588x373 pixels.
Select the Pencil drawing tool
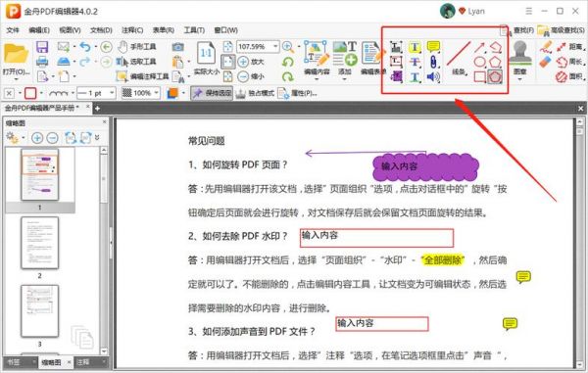point(546,47)
